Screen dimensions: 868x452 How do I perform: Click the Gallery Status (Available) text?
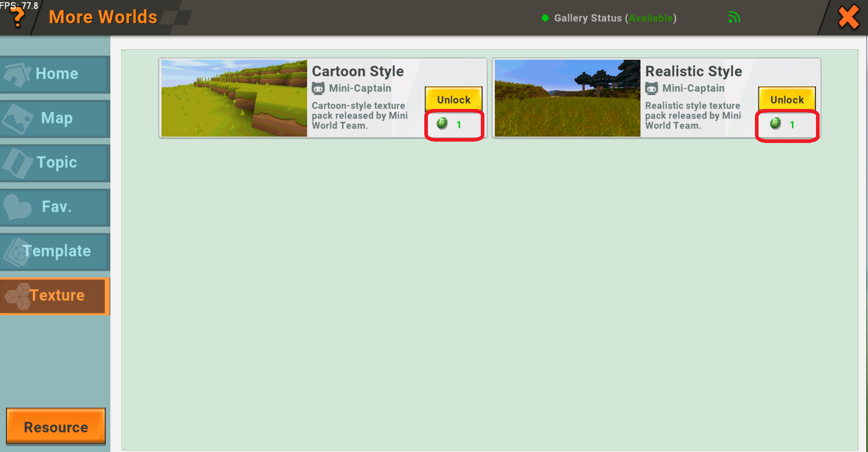[615, 18]
